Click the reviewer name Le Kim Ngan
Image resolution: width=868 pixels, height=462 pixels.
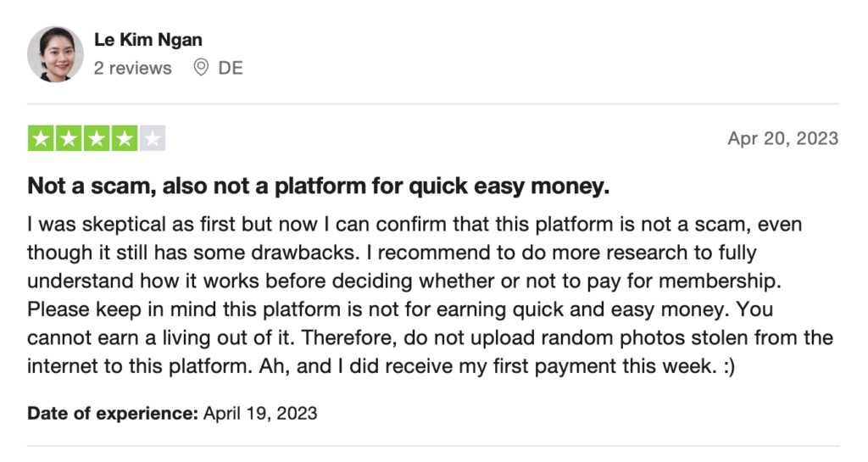(x=147, y=40)
